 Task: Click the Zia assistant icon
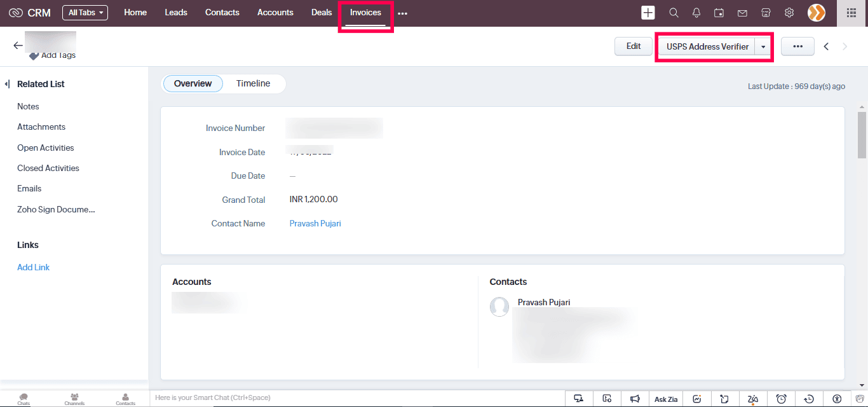[x=753, y=399]
